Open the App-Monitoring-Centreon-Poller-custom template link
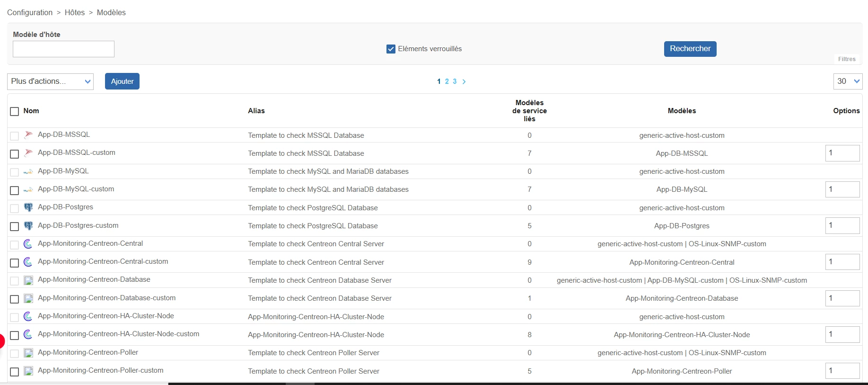Viewport: 868px width, 385px height. pos(101,370)
